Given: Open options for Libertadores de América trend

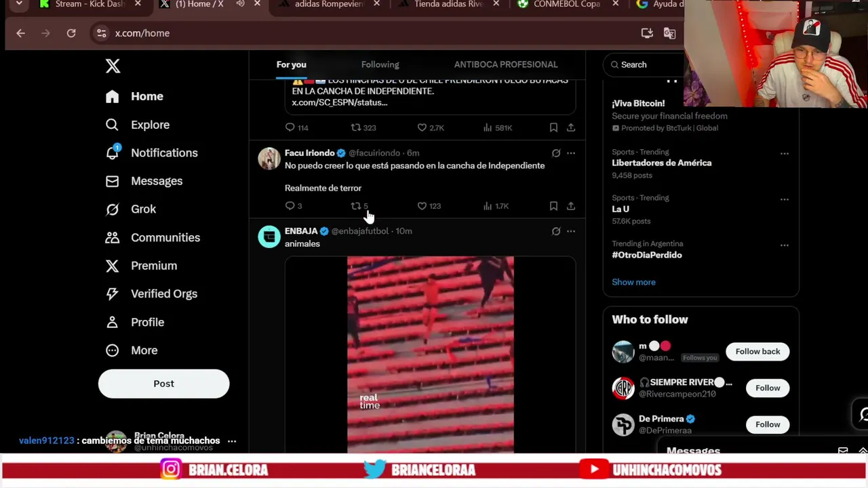Looking at the screenshot, I should click(785, 153).
